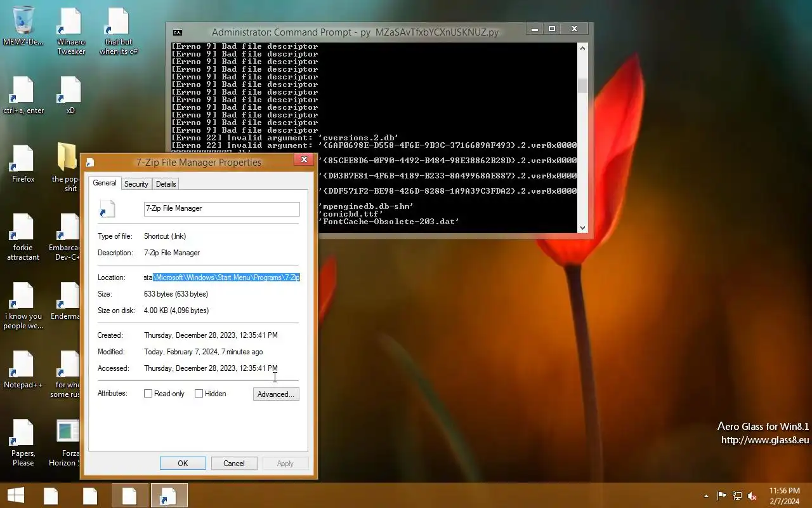Click the file name field '7-Zip File Manager'
The height and width of the screenshot is (508, 812).
[221, 208]
